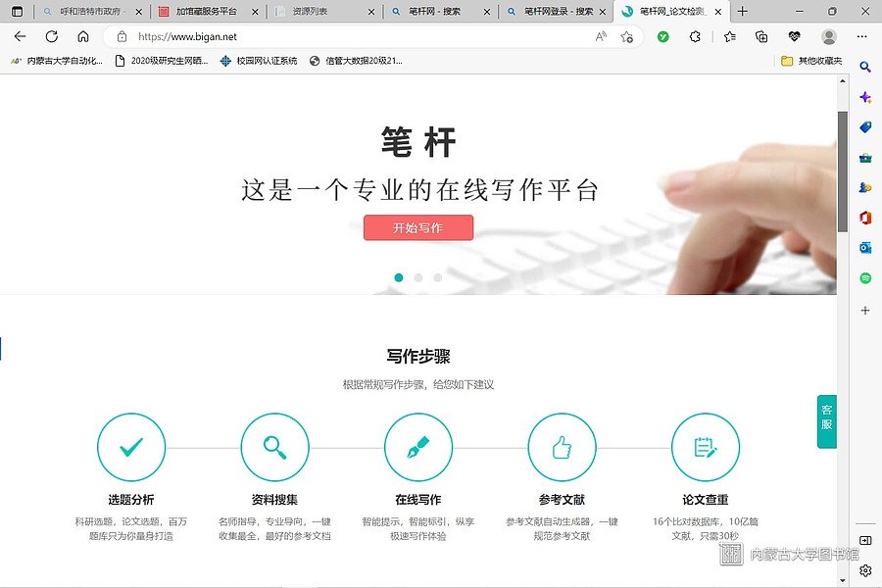Click the 开始写作 button
Image resolution: width=882 pixels, height=588 pixels.
[x=417, y=227]
